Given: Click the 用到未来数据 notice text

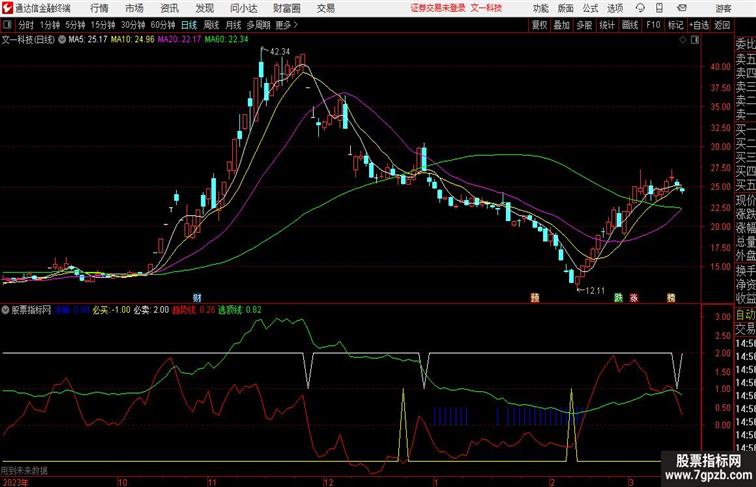Looking at the screenshot, I should [x=24, y=470].
